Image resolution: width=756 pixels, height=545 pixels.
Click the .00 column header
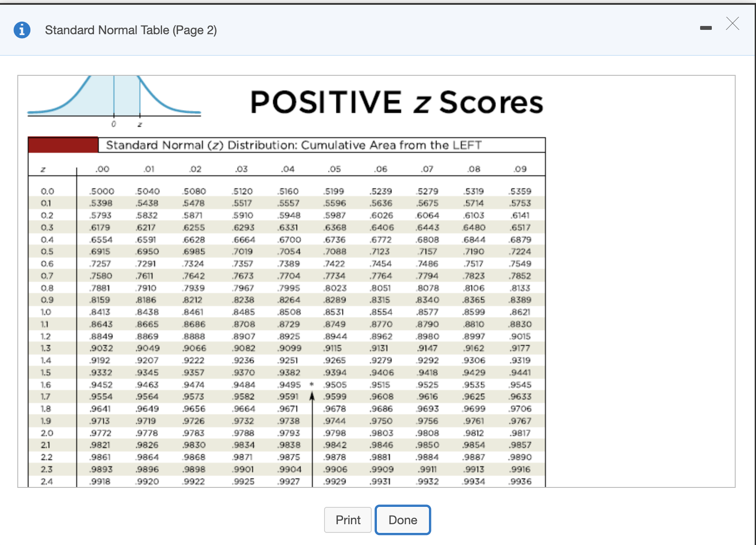tap(102, 169)
